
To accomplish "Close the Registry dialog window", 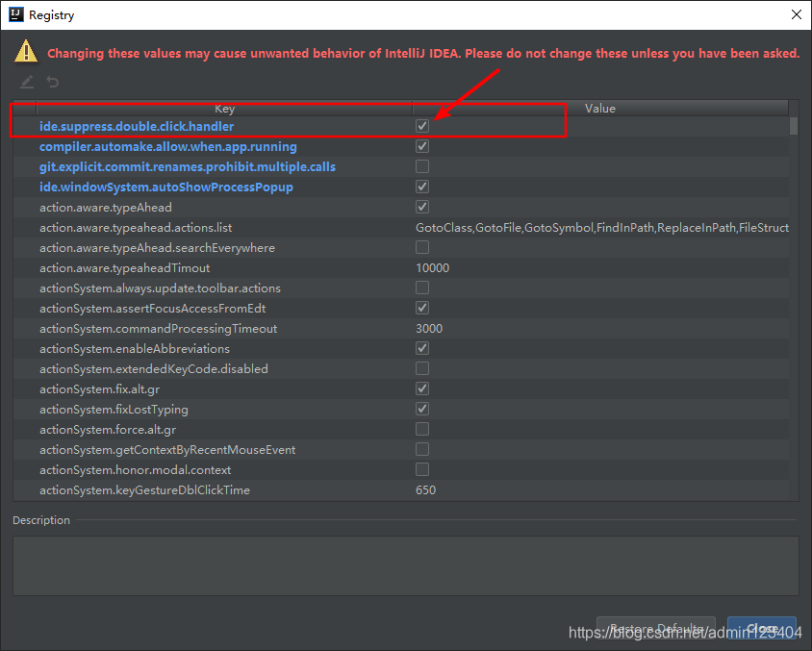I will coord(797,14).
